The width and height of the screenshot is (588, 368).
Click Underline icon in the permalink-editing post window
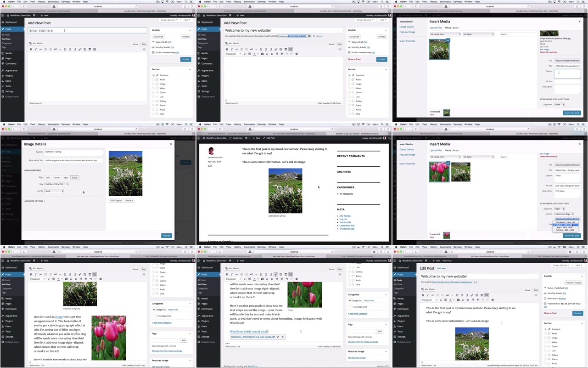coord(245,54)
